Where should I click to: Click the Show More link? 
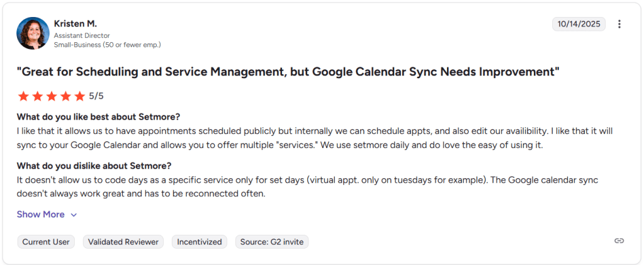(41, 215)
